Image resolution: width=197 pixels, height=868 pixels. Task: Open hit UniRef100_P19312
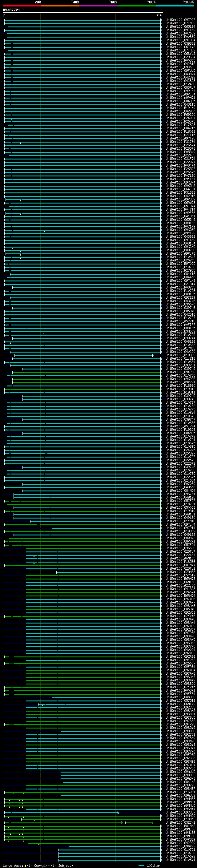(180, 389)
